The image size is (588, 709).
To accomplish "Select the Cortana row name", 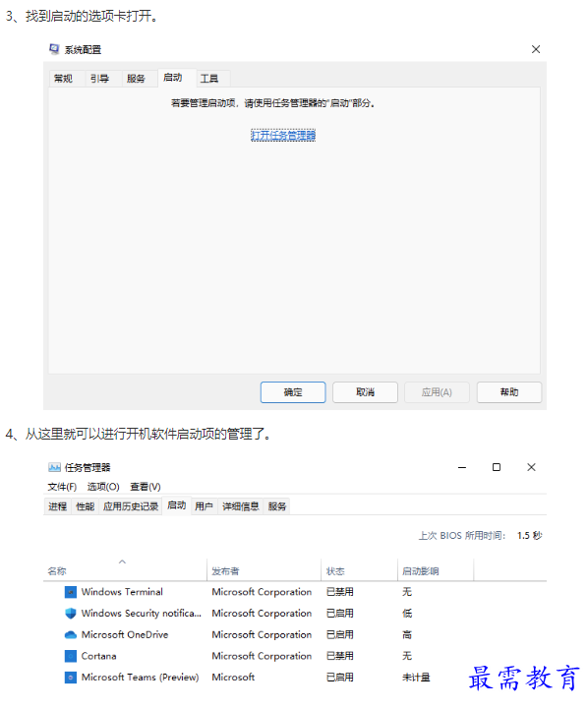I will click(x=98, y=656).
